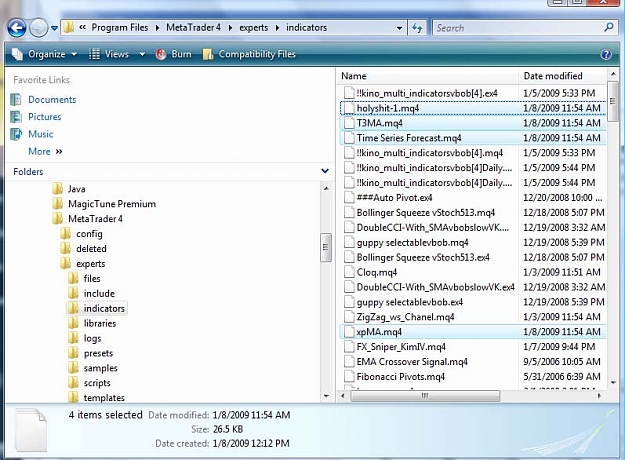This screenshot has height=460, width=625.
Task: Sort by Date modified column header
Action: coord(562,76)
